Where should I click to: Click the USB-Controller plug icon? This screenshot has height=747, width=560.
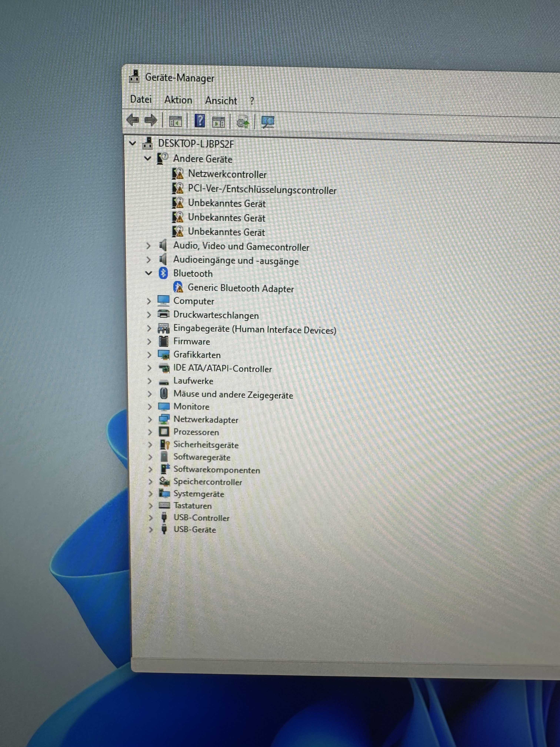click(x=164, y=517)
